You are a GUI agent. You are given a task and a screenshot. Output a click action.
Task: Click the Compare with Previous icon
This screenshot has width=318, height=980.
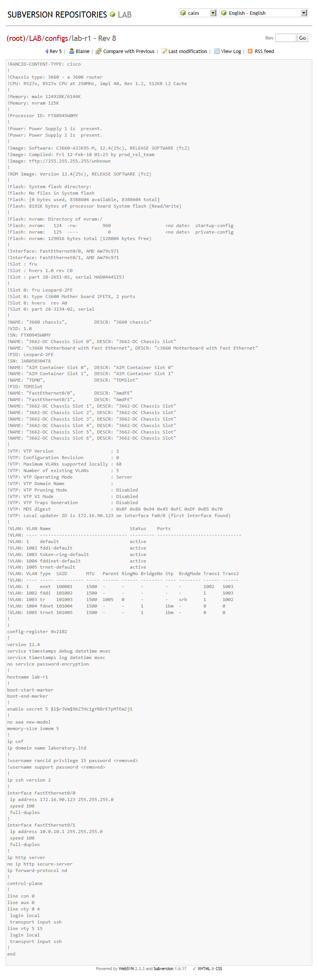coord(98,51)
